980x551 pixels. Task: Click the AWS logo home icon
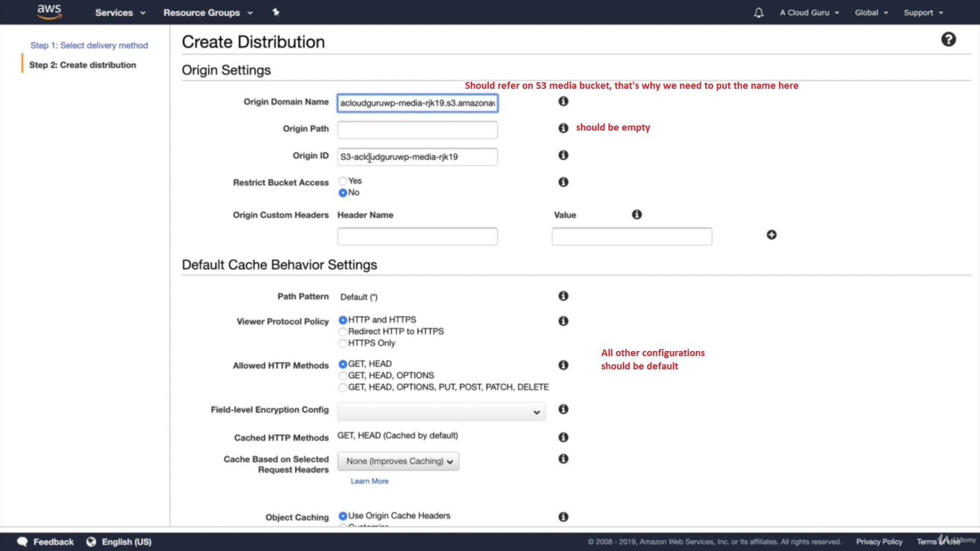click(x=49, y=12)
